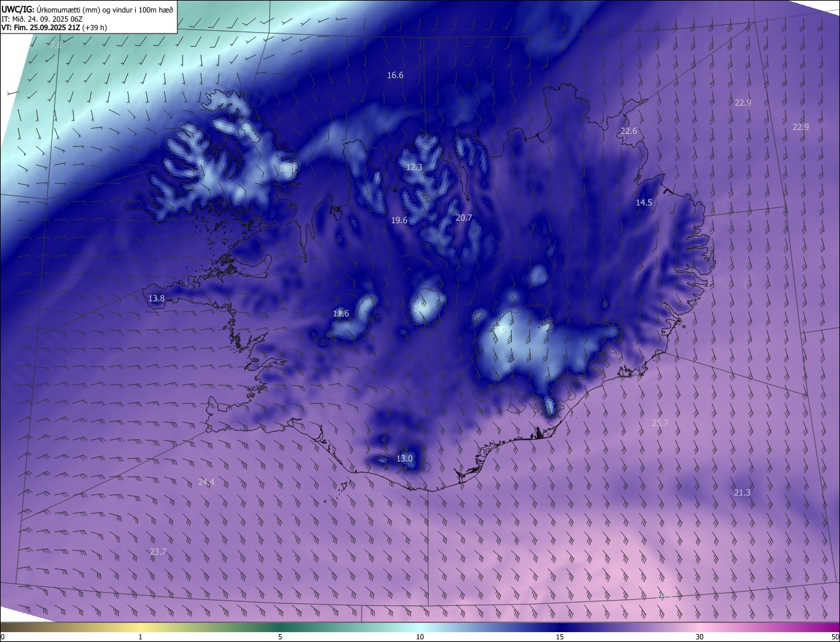Click the colour scale tick labelled 10
Screen dimensions: 840x642
click(420, 637)
